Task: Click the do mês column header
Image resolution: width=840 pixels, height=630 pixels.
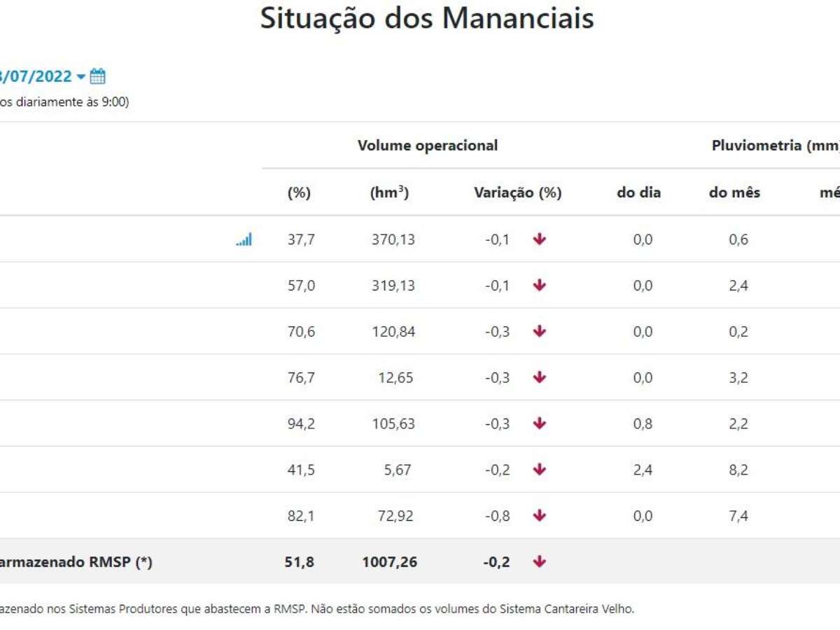Action: [734, 192]
